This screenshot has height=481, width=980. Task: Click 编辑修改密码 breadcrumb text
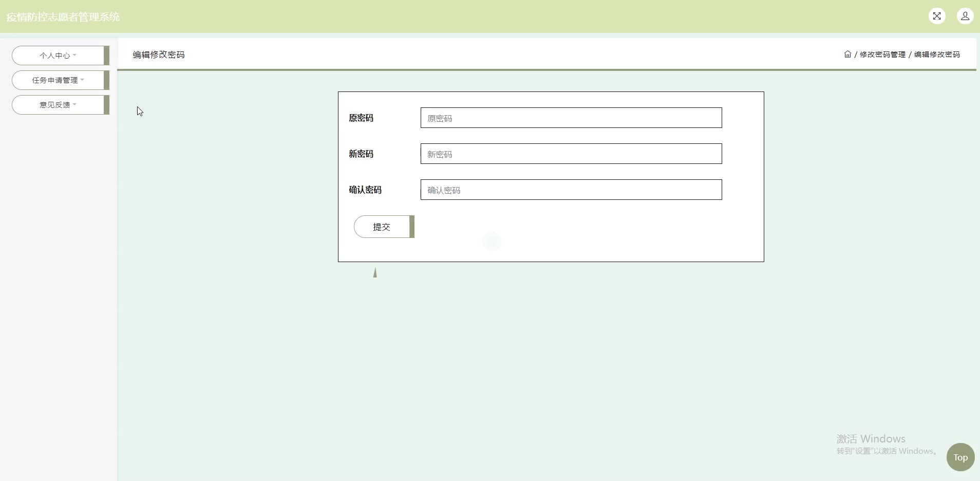pos(937,54)
